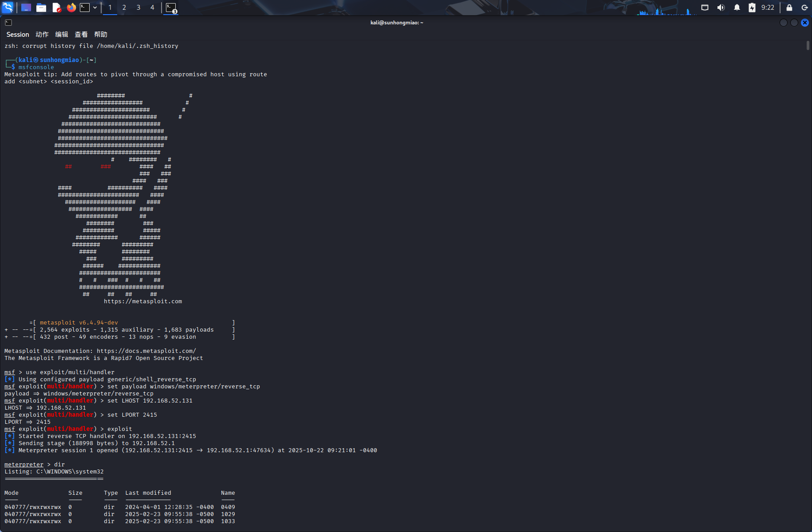Minimize the terminal window
This screenshot has height=532, width=812.
[x=784, y=23]
